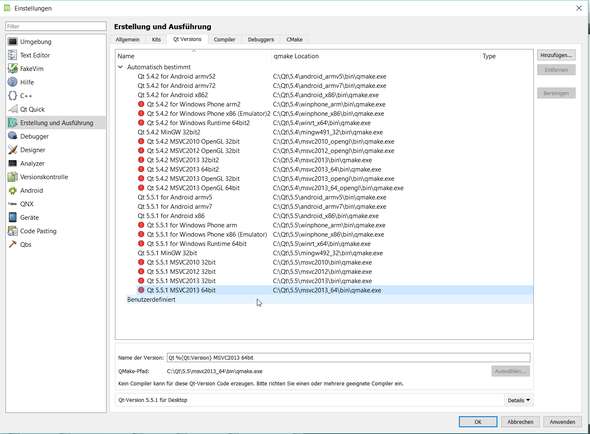Click the Entfernen button

(556, 70)
